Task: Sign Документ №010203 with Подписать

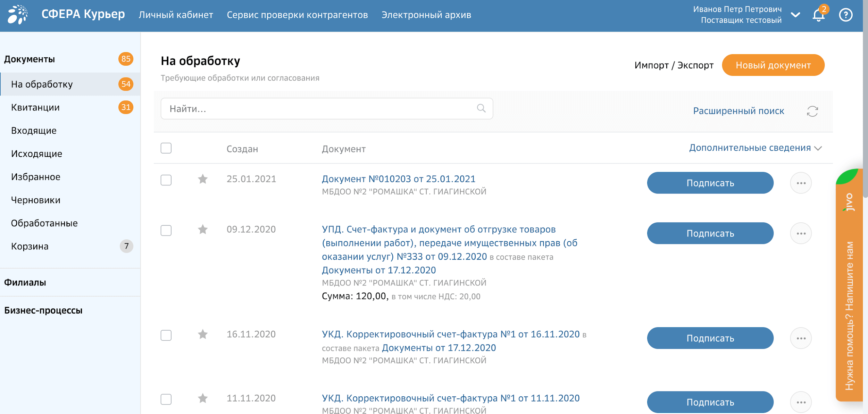Action: [710, 183]
